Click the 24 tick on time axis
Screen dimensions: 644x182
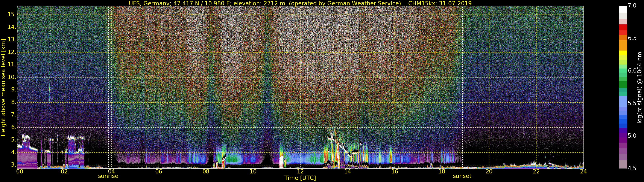click(x=583, y=172)
